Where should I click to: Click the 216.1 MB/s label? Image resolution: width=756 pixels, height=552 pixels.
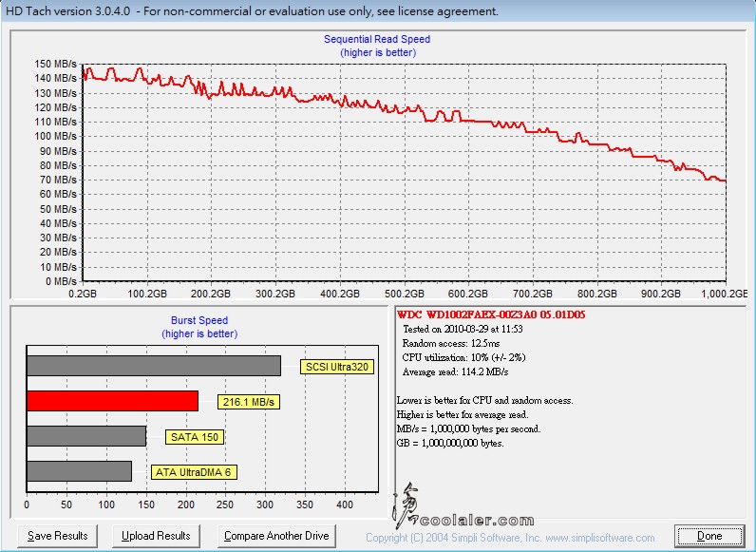click(x=248, y=402)
